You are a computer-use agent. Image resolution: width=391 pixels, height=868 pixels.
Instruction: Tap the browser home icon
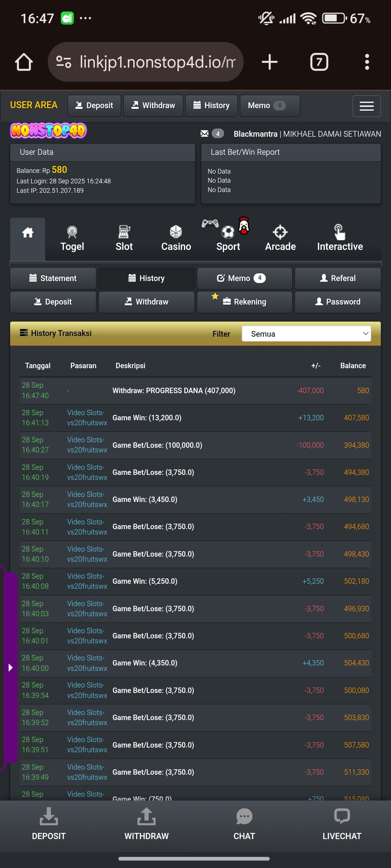click(x=24, y=62)
